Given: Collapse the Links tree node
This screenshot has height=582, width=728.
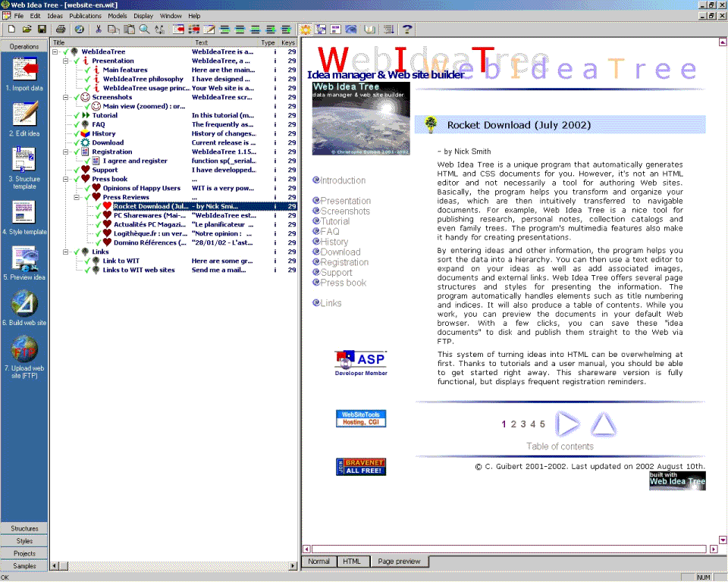Looking at the screenshot, I should pyautogui.click(x=66, y=252).
